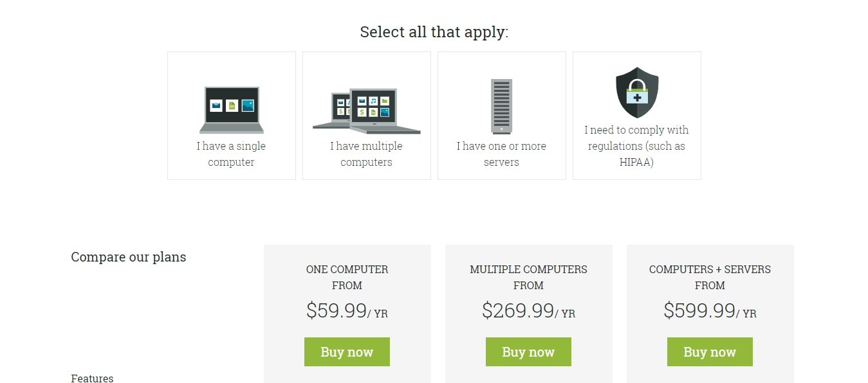Click the server tower icon
The image size is (868, 383).
pos(501,106)
